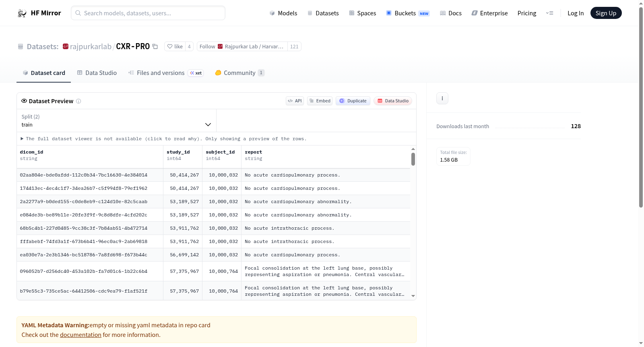The height and width of the screenshot is (347, 644).
Task: Duplicate the dataset
Action: (353, 101)
